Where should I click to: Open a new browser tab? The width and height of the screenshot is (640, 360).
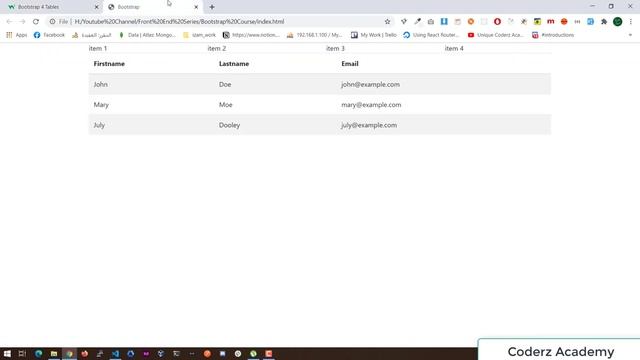point(212,7)
